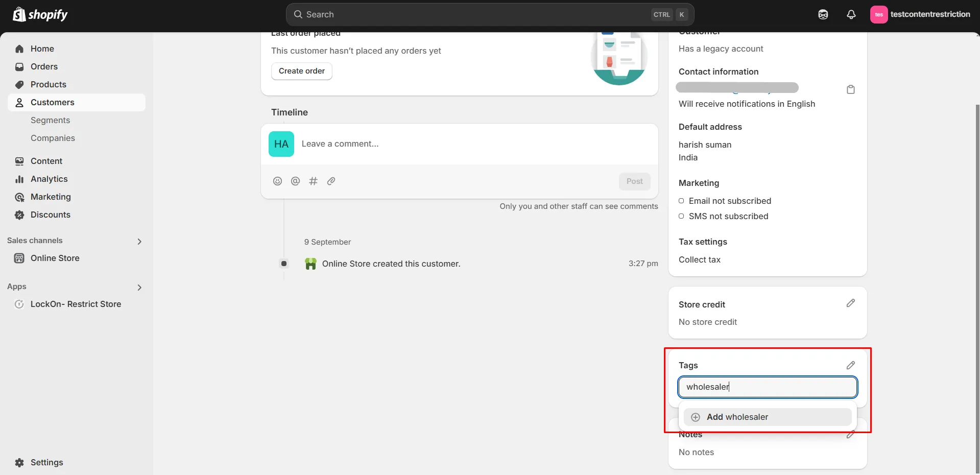Click the HA staff avatar
This screenshot has height=475, width=980.
(281, 144)
